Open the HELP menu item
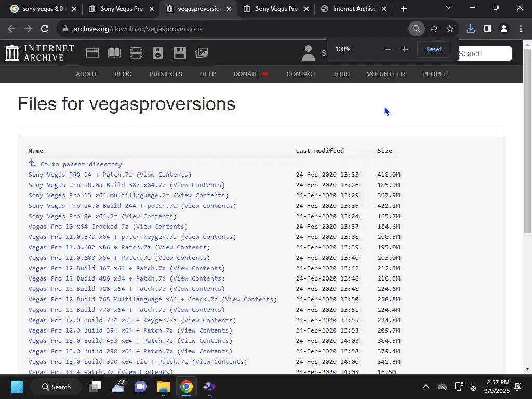The width and height of the screenshot is (532, 399). [208, 74]
